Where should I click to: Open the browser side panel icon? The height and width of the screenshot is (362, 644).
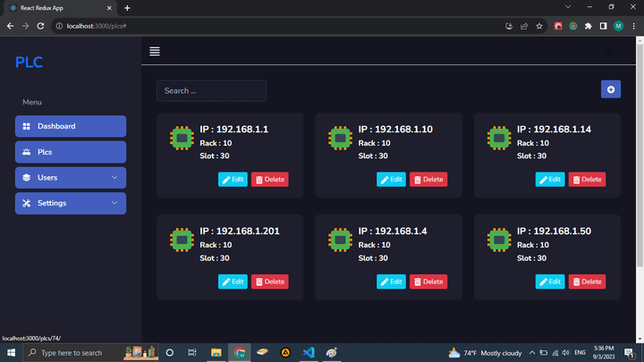(x=604, y=26)
